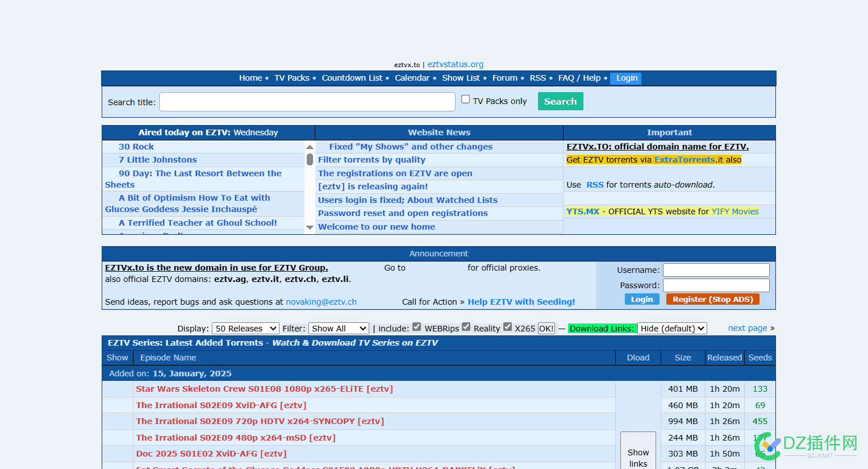Toggle the Reality include checkbox
This screenshot has width=868, height=469.
click(x=466, y=326)
